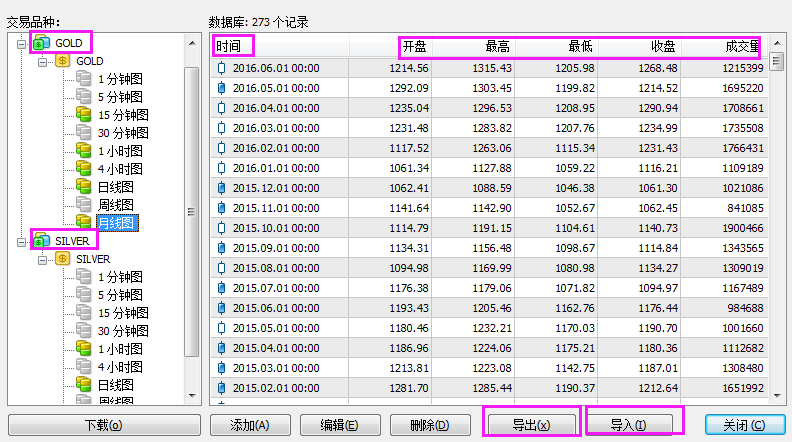The image size is (792, 442).
Task: Select SILVER 1 小时图 timeframe
Action: [x=120, y=349]
